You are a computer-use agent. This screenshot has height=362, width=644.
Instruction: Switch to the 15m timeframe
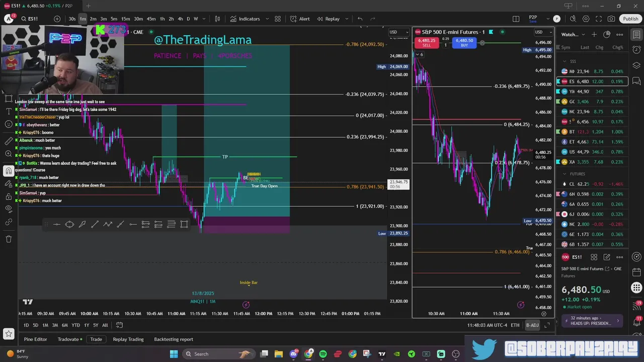click(125, 19)
